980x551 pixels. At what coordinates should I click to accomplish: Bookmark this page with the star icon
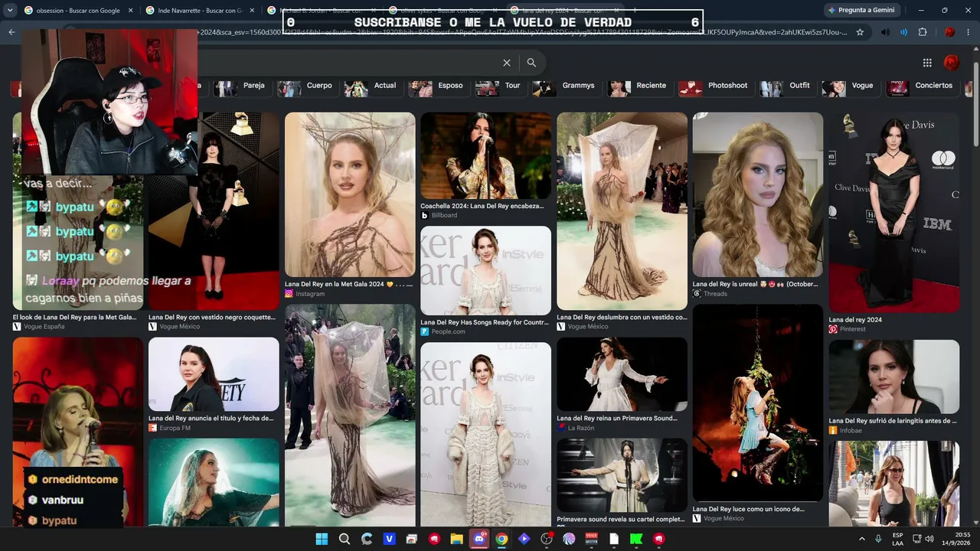pyautogui.click(x=860, y=32)
